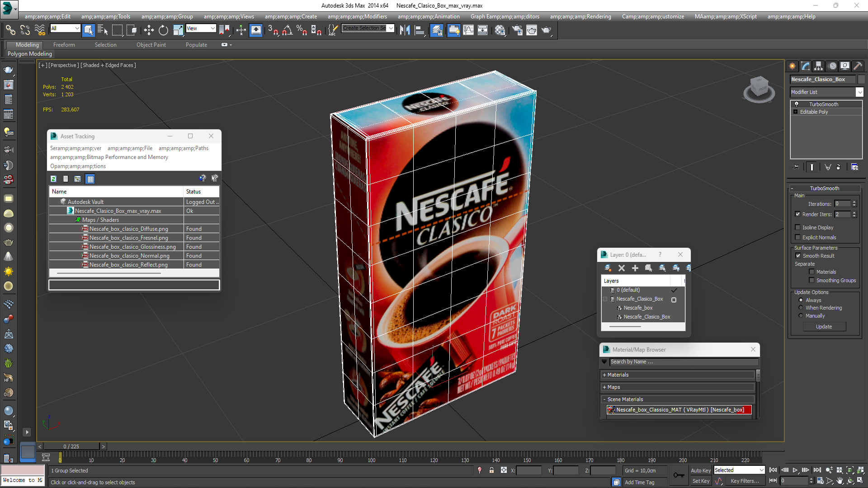The width and height of the screenshot is (868, 488).
Task: Expand the Materials group in browser
Action: click(x=604, y=375)
